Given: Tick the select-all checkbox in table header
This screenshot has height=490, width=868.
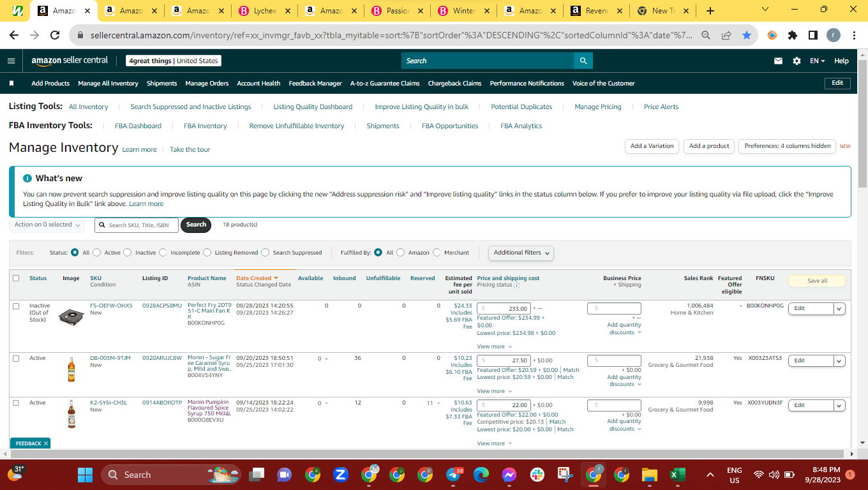Looking at the screenshot, I should [16, 278].
